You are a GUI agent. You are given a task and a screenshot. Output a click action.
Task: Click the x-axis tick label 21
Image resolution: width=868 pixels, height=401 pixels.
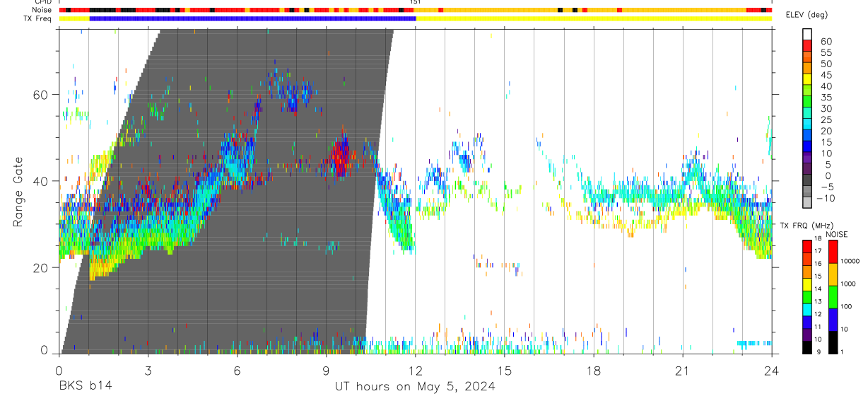point(682,371)
